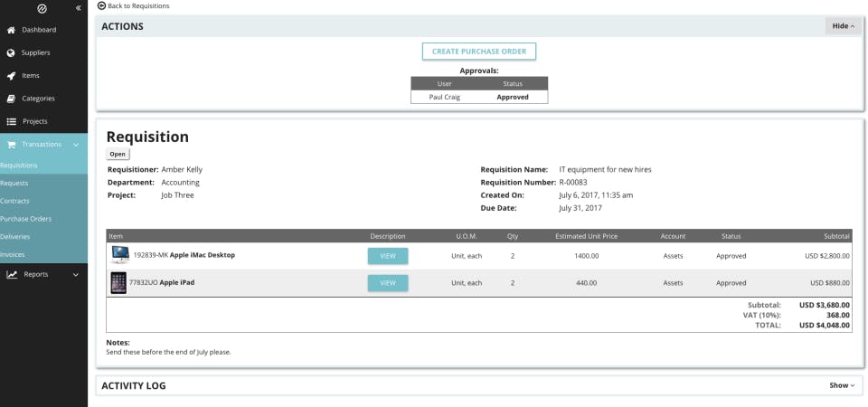The image size is (868, 407).
Task: Collapse the Transactions submenu chevron
Action: 76,145
